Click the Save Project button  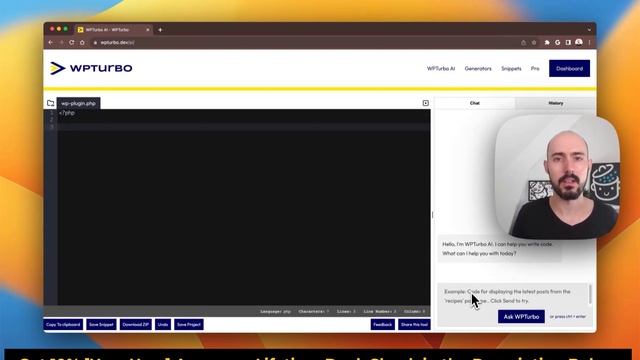[189, 324]
